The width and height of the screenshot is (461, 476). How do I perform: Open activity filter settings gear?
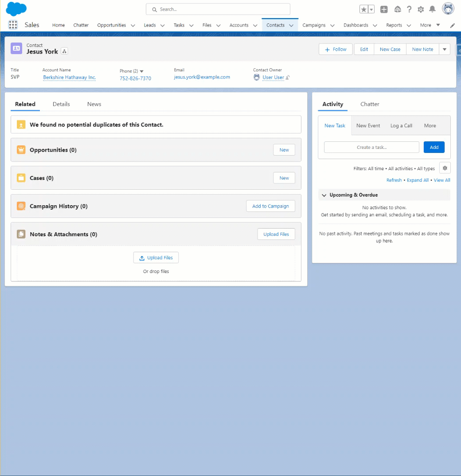[x=445, y=168]
